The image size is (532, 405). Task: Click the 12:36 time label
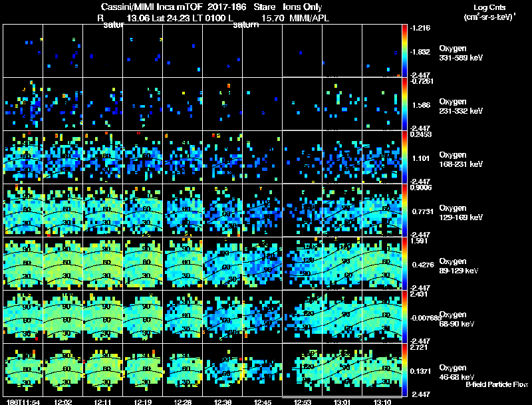[x=223, y=402]
